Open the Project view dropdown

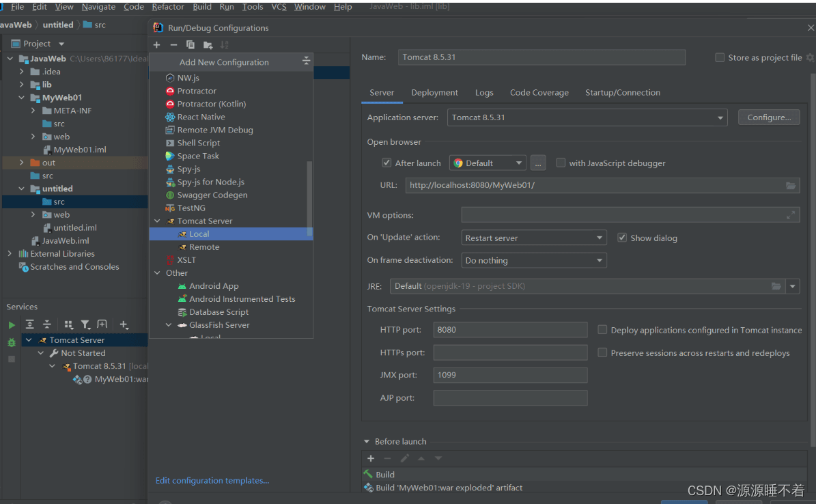[x=61, y=44]
